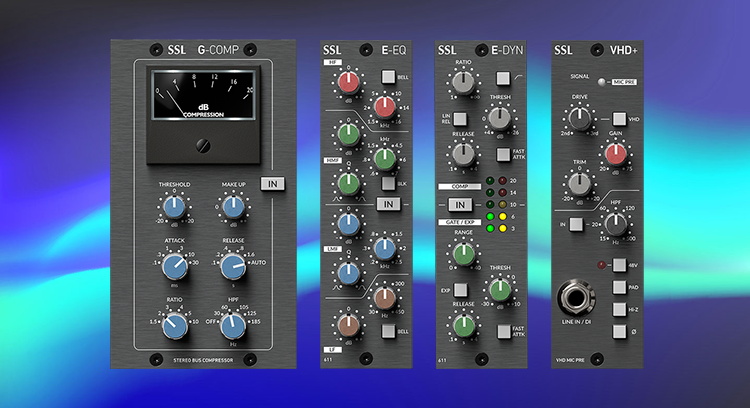Click the TRIM knob on VHD+
The width and height of the screenshot is (750, 408).
pos(579,184)
